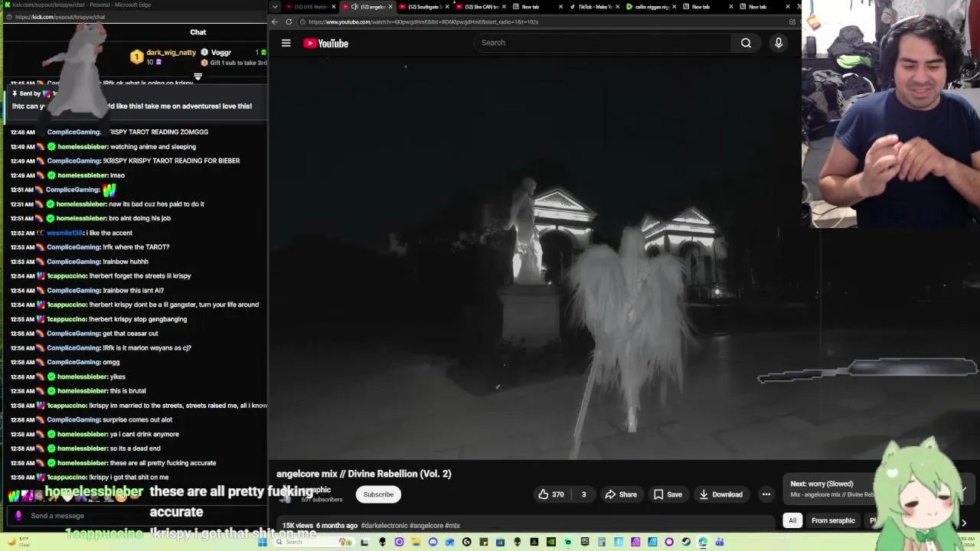Click the browser back arrow
The width and height of the screenshot is (980, 551).
pos(275,21)
